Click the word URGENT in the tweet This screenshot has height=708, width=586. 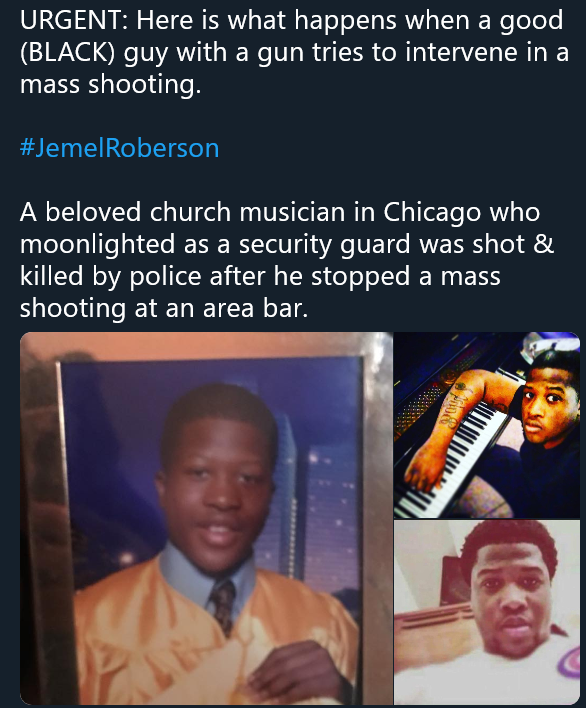point(70,20)
